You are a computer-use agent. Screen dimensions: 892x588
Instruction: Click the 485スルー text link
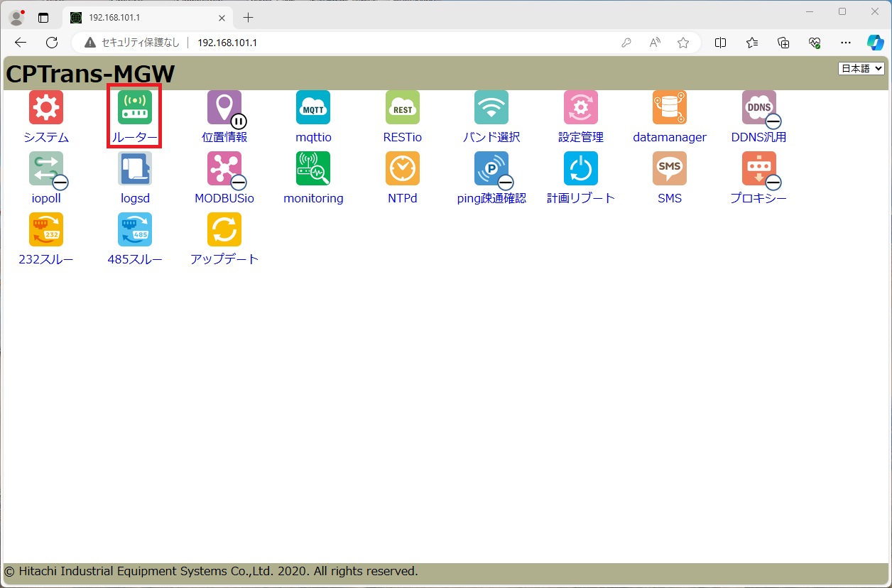[135, 259]
